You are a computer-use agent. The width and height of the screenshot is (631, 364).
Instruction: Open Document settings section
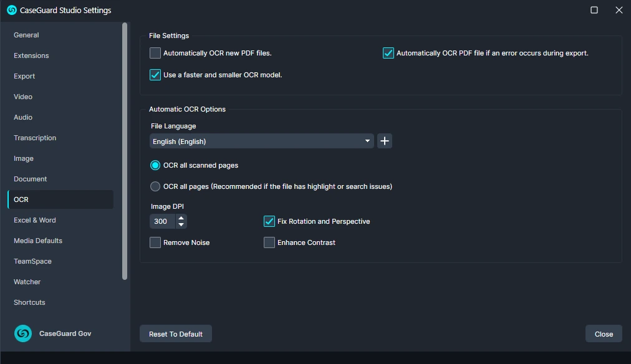[60, 179]
